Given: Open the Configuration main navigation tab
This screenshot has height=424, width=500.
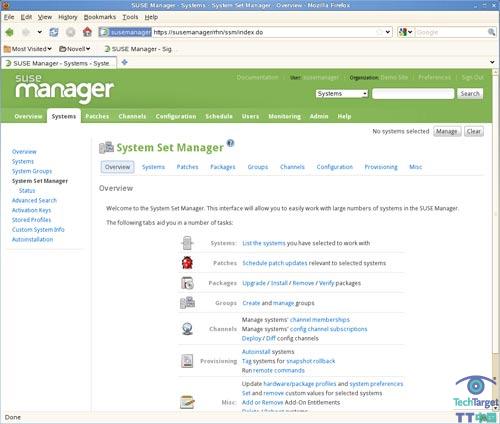Looking at the screenshot, I should (176, 116).
